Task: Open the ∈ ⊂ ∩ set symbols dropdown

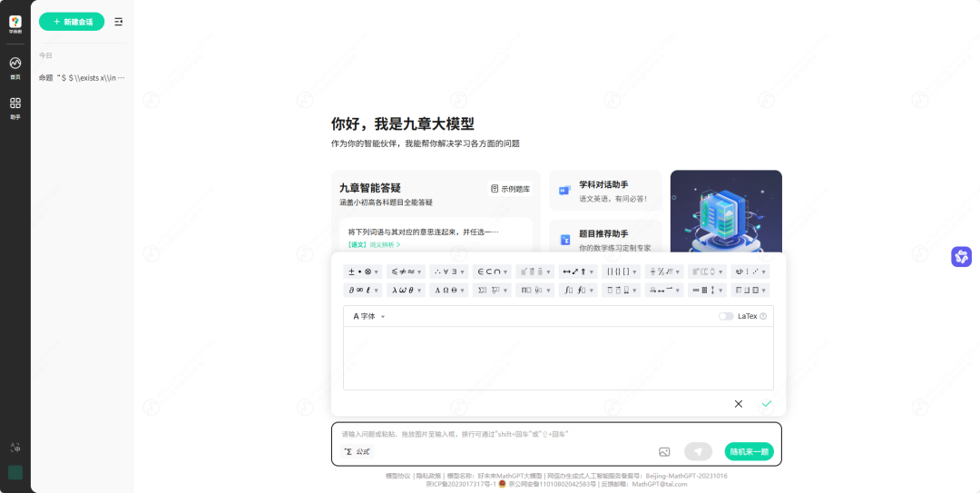Action: click(x=492, y=271)
